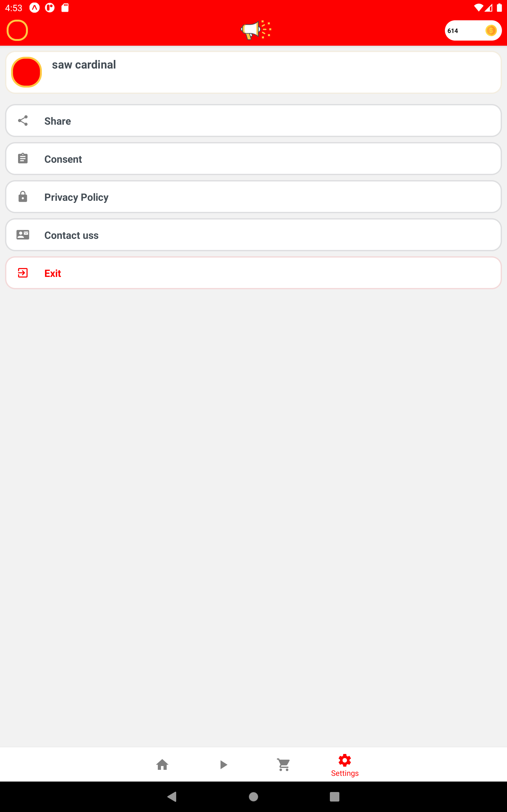
Task: Open the yellow circle profile icon in header
Action: tap(17, 30)
